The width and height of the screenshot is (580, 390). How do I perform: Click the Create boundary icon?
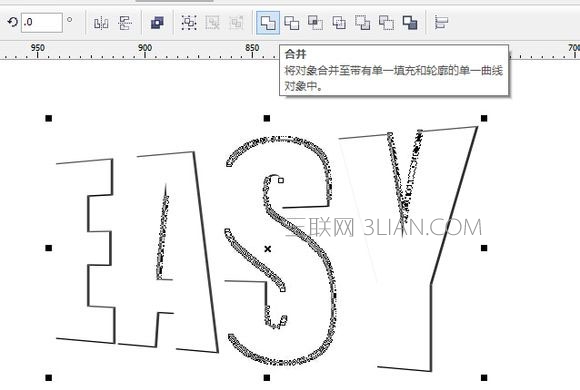pos(410,23)
